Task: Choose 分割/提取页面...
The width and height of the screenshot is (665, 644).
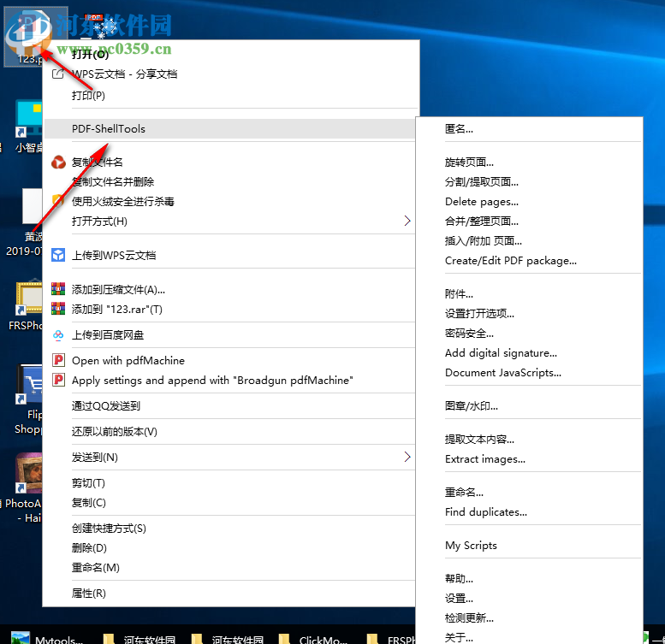Action: (x=481, y=182)
